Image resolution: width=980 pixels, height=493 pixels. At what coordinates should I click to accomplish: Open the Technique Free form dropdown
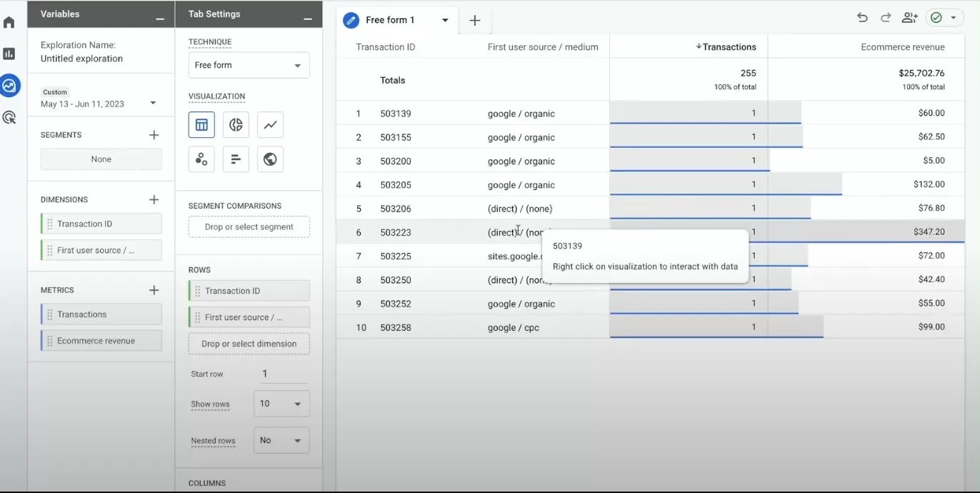[249, 65]
